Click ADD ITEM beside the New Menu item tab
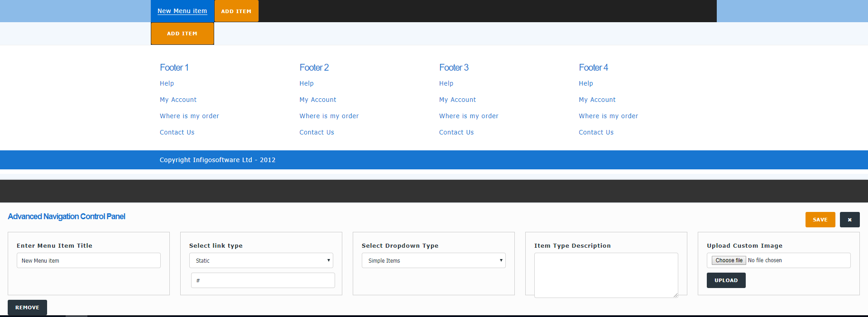The height and width of the screenshot is (317, 868). click(236, 11)
